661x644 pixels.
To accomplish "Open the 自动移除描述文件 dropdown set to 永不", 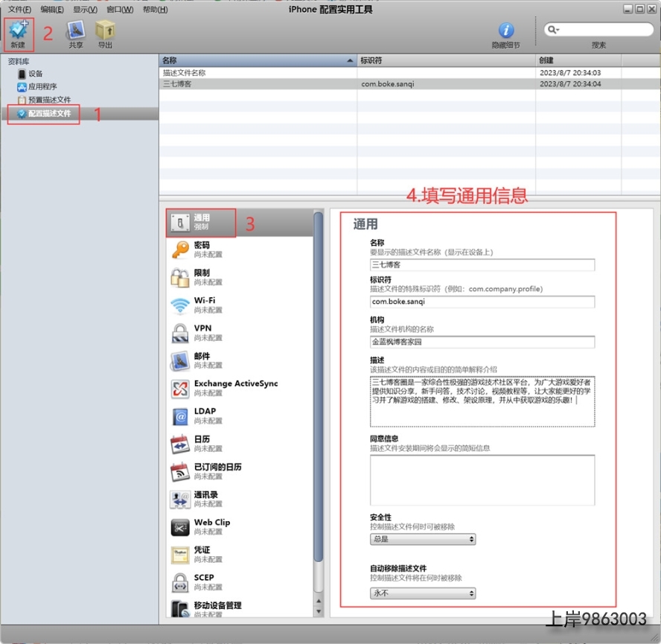I will [x=423, y=593].
